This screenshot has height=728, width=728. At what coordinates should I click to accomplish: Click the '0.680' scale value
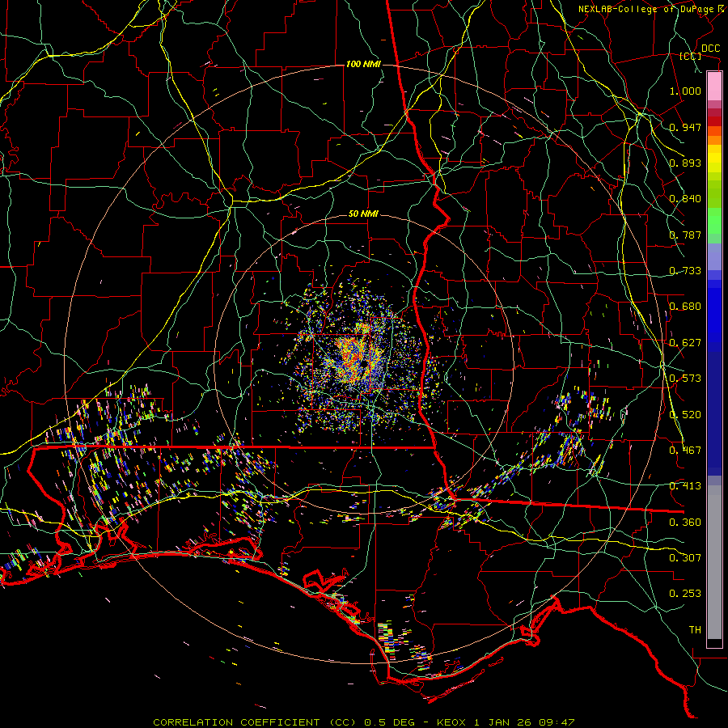685,307
